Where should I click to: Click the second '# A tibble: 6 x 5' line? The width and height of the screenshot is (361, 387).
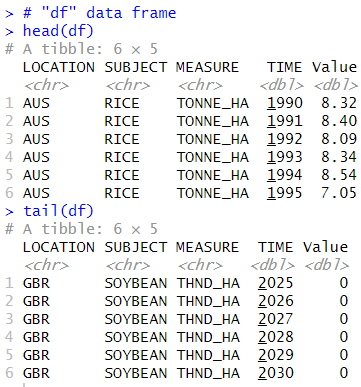click(81, 229)
